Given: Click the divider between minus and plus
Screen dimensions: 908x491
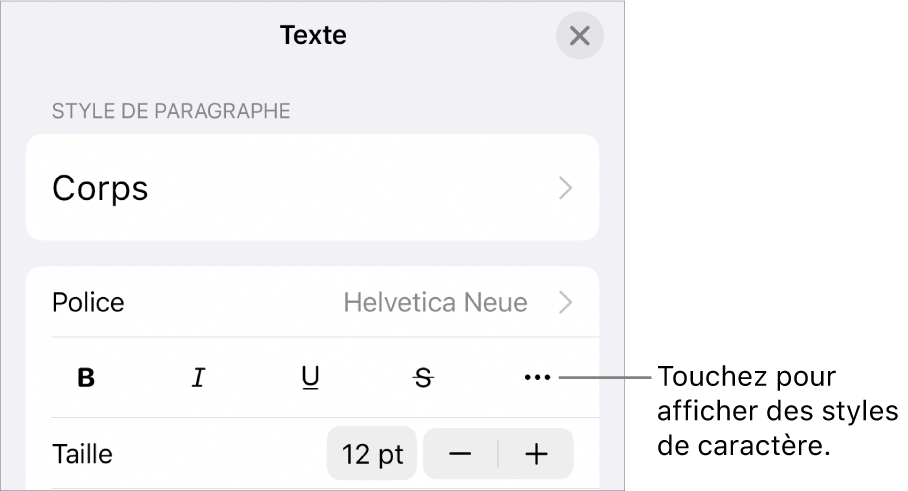Looking at the screenshot, I should point(498,454).
